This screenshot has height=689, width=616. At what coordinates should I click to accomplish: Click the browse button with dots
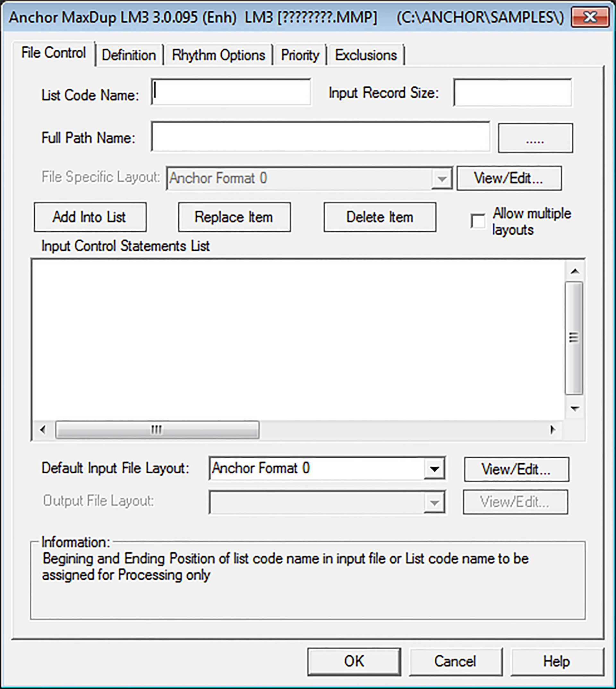(x=535, y=138)
